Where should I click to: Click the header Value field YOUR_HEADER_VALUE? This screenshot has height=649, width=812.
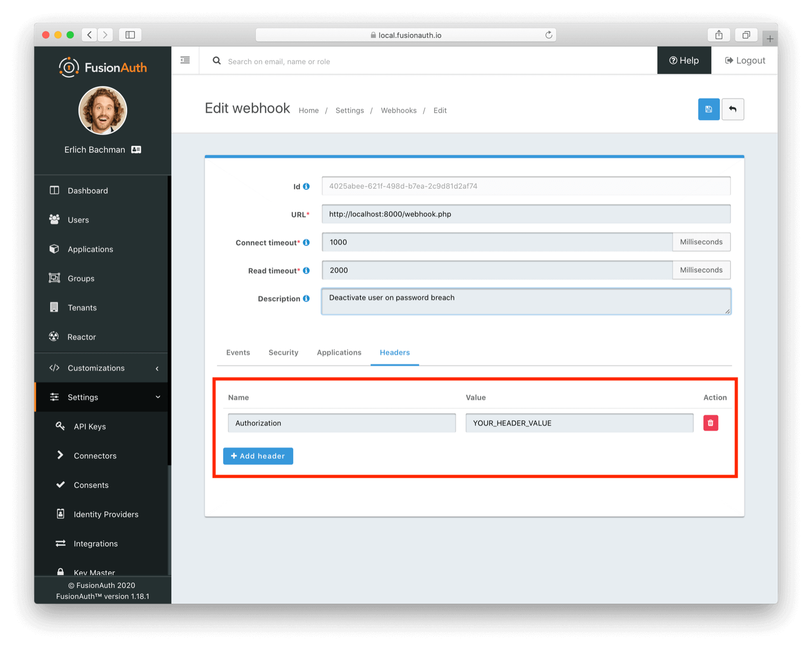click(580, 423)
